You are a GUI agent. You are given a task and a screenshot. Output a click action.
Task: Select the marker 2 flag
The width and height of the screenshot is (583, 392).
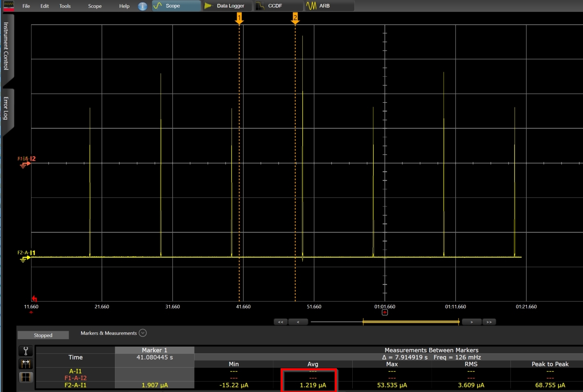(x=295, y=18)
